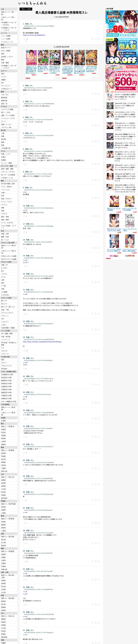Click the reply arrow icon on post 36
Image resolution: width=138 pixels, height=644 pixels.
[92, 403]
